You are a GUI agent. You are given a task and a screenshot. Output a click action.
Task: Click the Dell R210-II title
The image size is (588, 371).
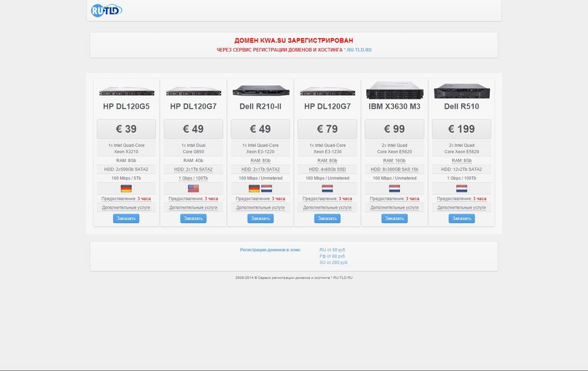click(x=260, y=106)
